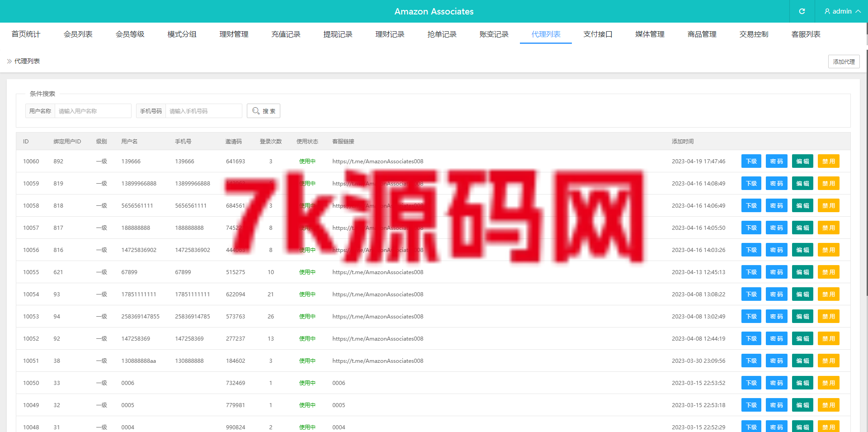The image size is (868, 432).
Task: Click the 添加代理 button
Action: pyautogui.click(x=844, y=62)
